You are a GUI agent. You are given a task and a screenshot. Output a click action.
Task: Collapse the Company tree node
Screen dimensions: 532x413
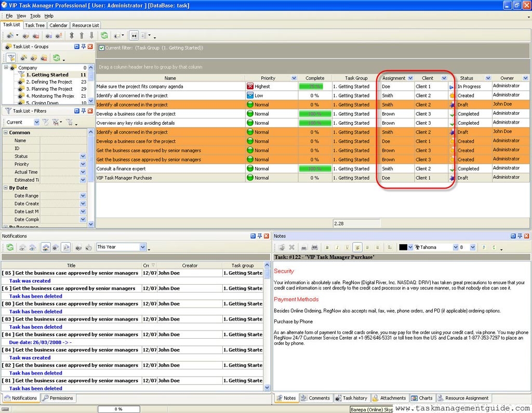tap(6, 67)
